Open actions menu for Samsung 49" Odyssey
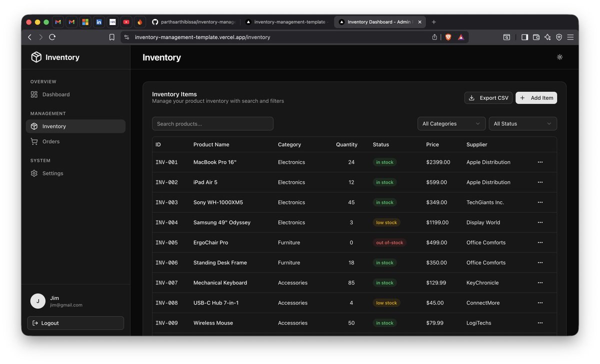This screenshot has width=600, height=364. coord(540,222)
